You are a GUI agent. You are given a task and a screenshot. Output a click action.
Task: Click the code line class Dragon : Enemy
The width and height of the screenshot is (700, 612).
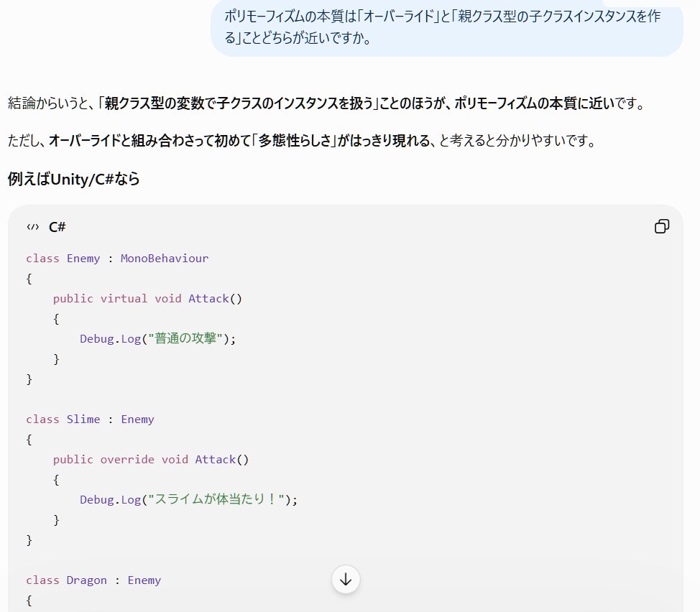(93, 580)
